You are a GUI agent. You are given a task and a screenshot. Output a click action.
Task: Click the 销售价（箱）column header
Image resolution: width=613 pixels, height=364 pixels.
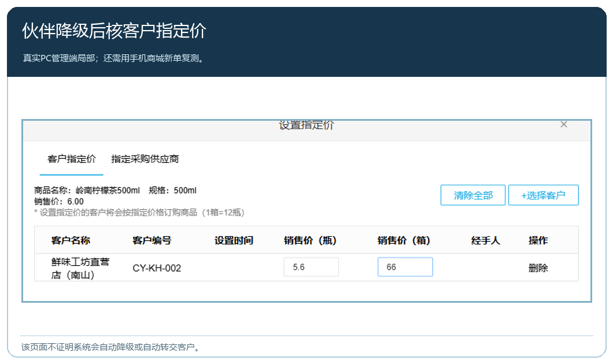click(x=404, y=240)
